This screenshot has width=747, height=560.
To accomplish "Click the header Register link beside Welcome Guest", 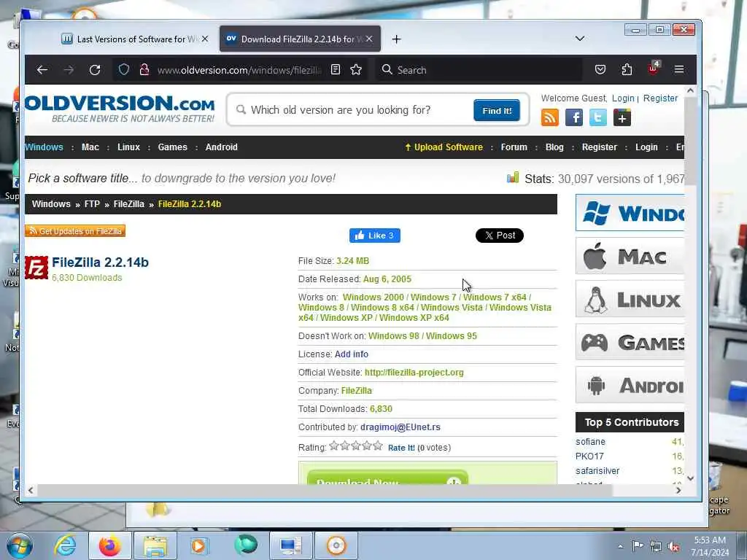I will [x=660, y=98].
